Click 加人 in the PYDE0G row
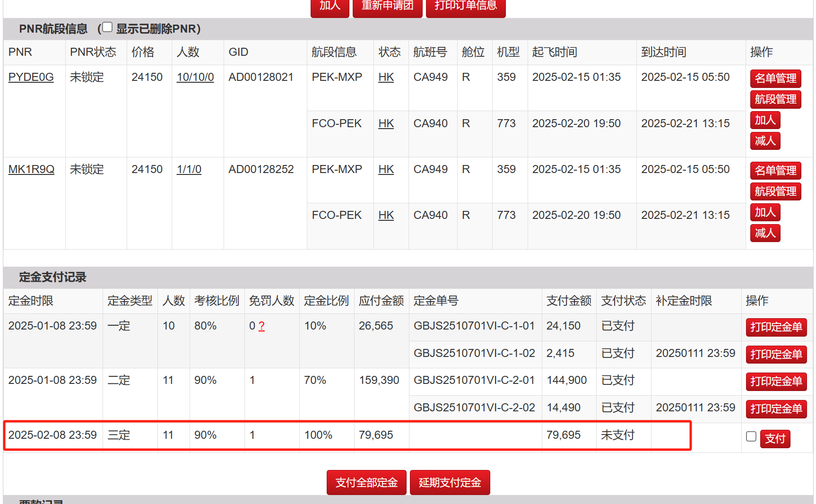 [764, 120]
